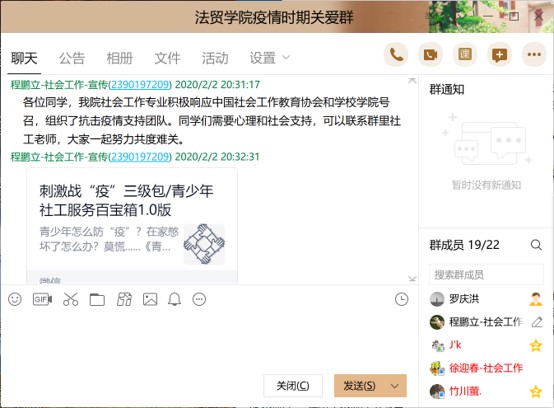Open message history clock icon

click(x=401, y=300)
